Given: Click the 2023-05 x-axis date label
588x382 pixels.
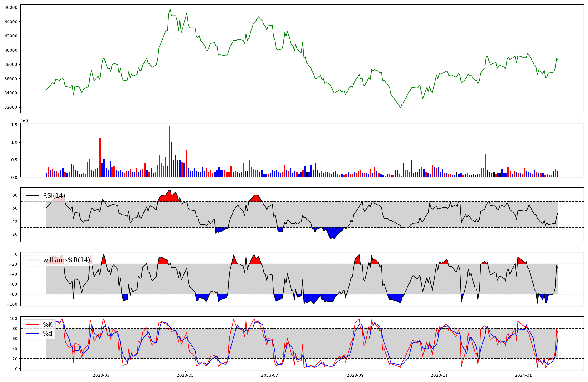Looking at the screenshot, I should coord(185,375).
